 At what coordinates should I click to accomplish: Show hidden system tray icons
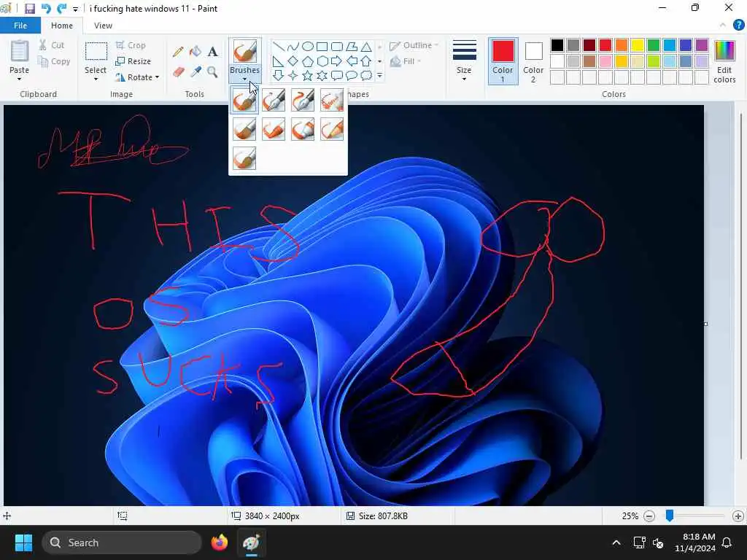(x=616, y=542)
